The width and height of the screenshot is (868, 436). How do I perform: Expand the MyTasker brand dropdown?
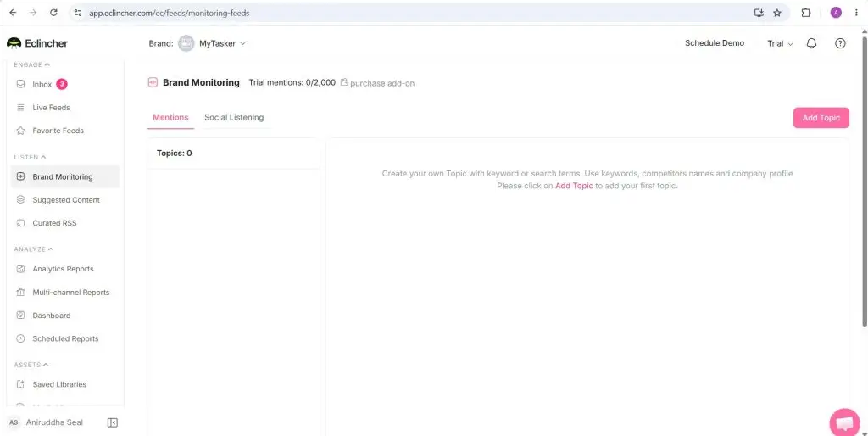[242, 43]
